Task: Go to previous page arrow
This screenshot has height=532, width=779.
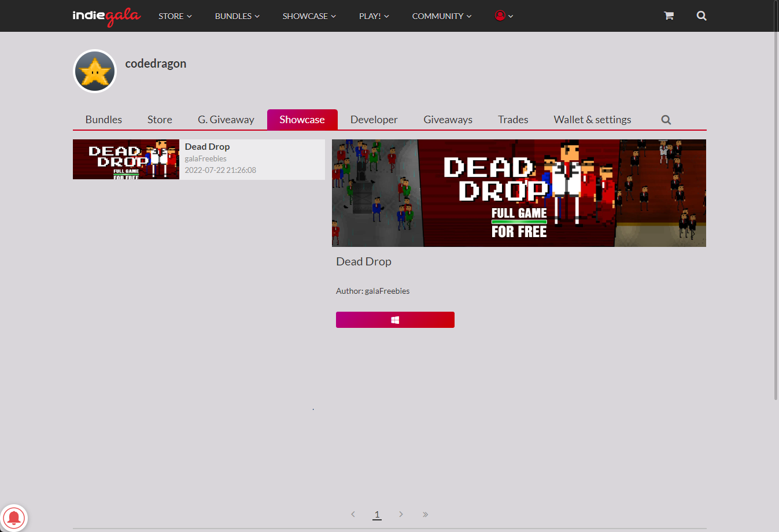Action: pos(353,514)
